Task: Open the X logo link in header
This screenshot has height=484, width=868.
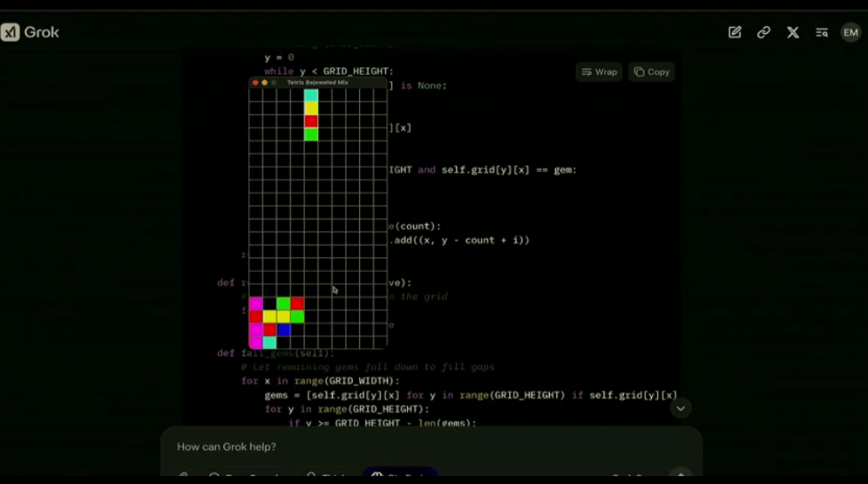Action: [793, 32]
